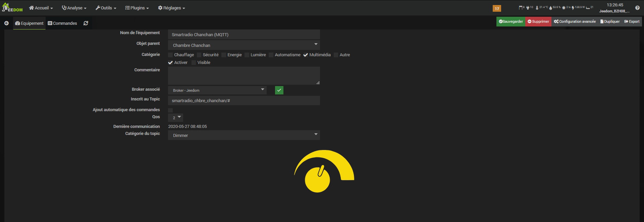Click the humidity droplet summary icon
Image resolution: width=644 pixels, height=222 pixels.
[550, 8]
